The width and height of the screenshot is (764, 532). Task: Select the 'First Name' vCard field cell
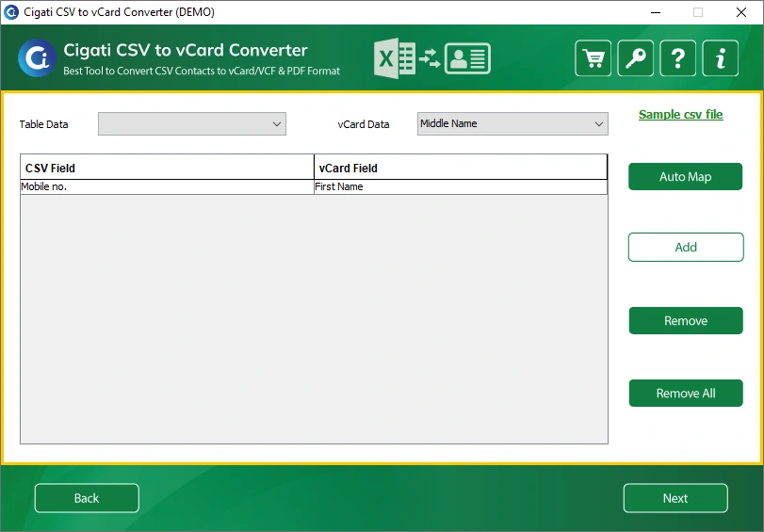pyautogui.click(x=461, y=186)
